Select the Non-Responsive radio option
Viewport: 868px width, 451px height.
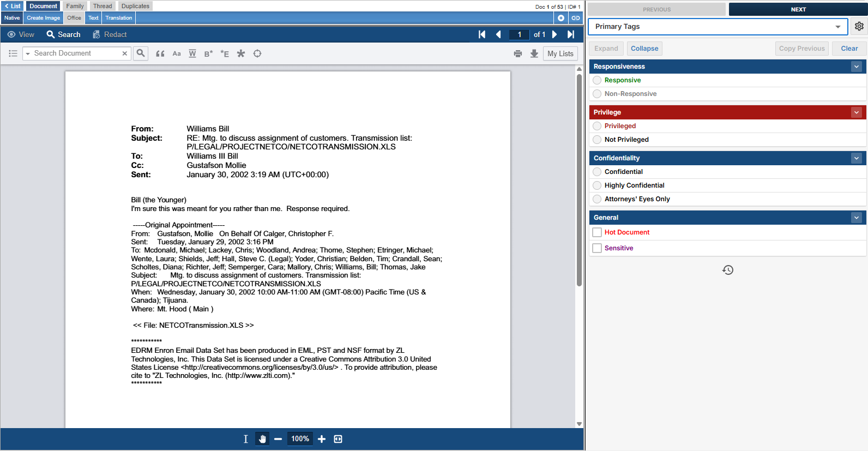[597, 94]
